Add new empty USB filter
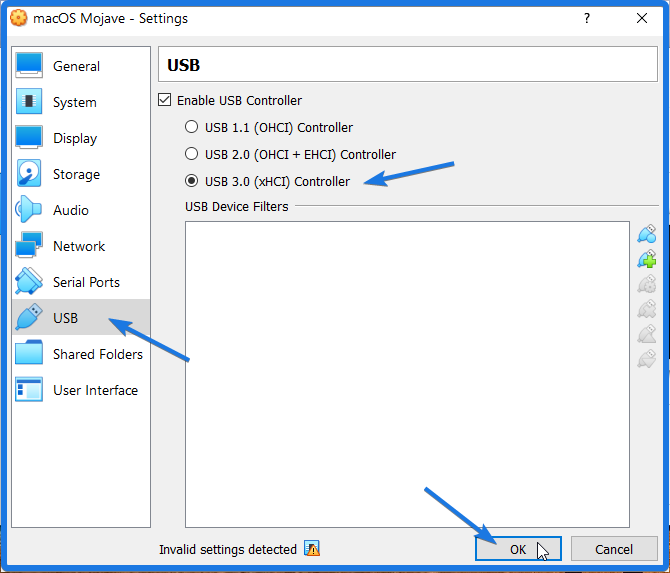 coord(646,234)
